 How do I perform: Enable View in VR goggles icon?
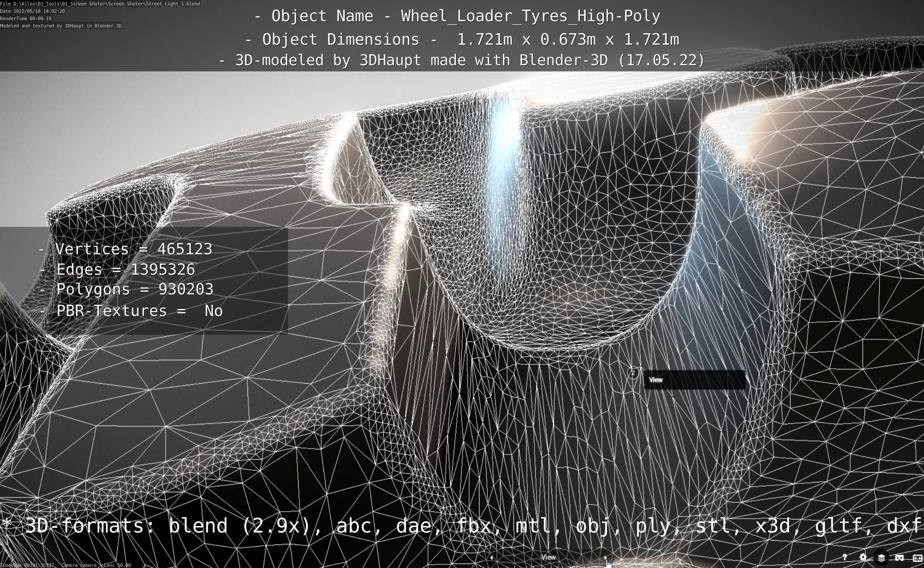coord(899,558)
